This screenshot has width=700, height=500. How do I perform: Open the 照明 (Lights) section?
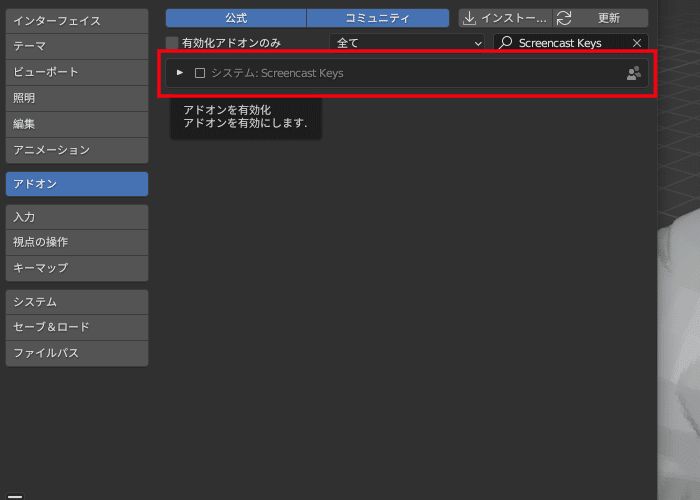tap(77, 98)
